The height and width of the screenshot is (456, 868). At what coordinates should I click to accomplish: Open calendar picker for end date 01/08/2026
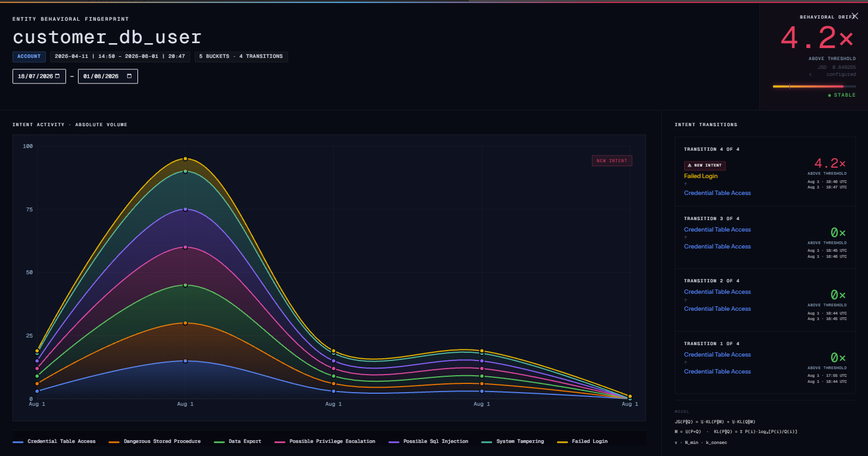[x=129, y=76]
